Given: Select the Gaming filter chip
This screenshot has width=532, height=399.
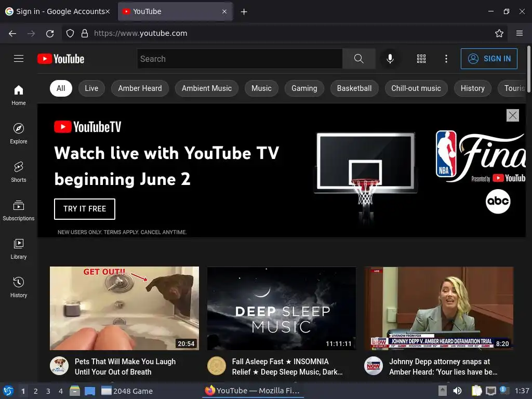Looking at the screenshot, I should (x=304, y=88).
